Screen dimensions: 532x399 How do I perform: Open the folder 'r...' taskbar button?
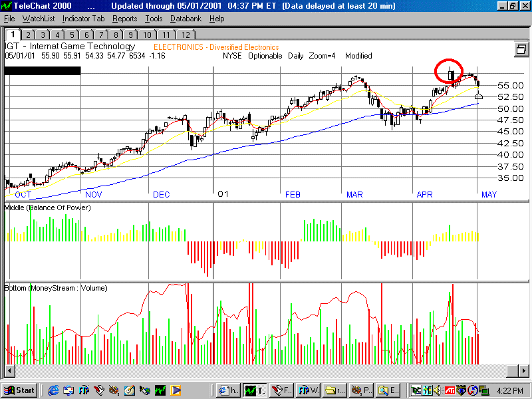pos(334,390)
